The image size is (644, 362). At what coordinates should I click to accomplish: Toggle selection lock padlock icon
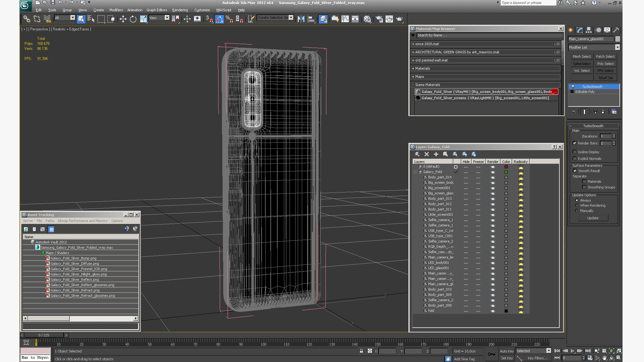coord(361,351)
